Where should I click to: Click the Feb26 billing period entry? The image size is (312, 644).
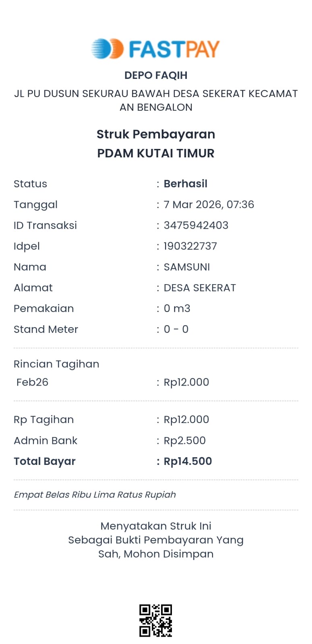point(32,382)
